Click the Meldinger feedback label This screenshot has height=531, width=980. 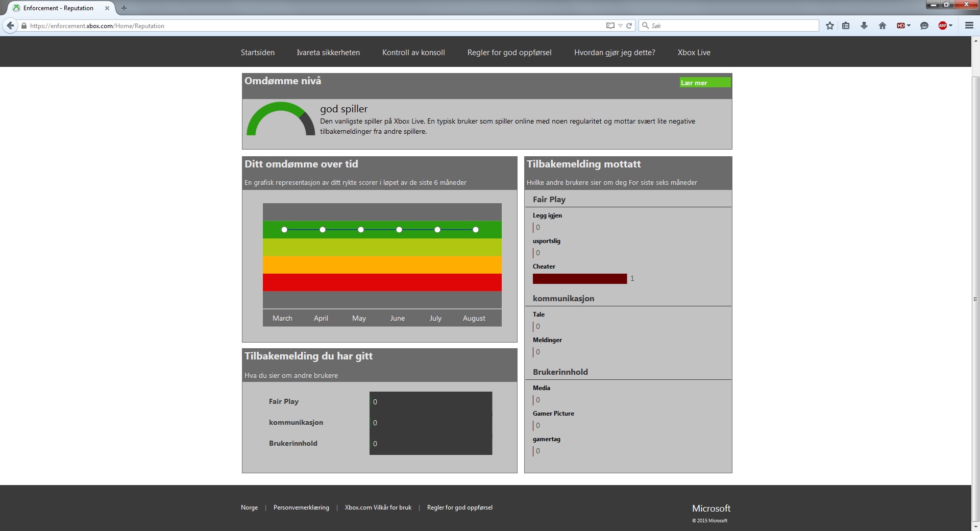click(x=547, y=340)
